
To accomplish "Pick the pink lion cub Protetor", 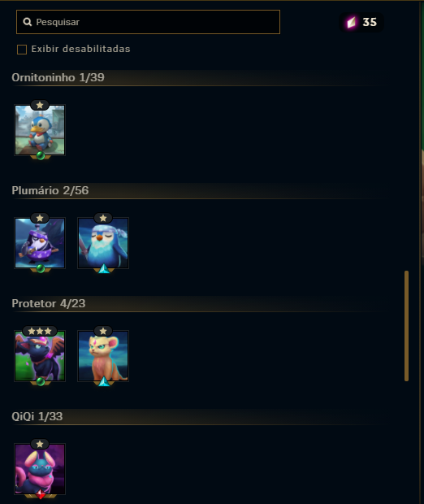I will click(103, 356).
